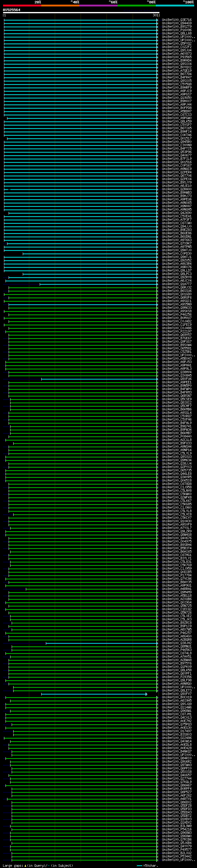Select hit label UniRef100_Q01GD0
197x868 pixels.
tap(177, 294)
